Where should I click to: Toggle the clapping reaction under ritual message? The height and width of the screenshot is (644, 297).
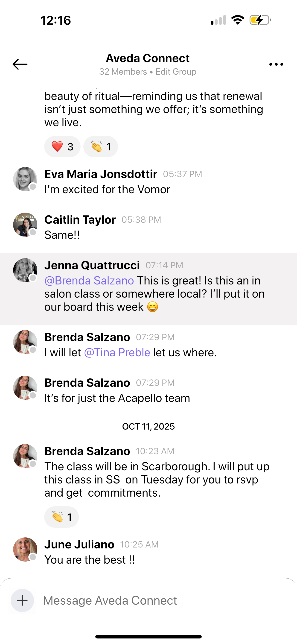pos(101,146)
